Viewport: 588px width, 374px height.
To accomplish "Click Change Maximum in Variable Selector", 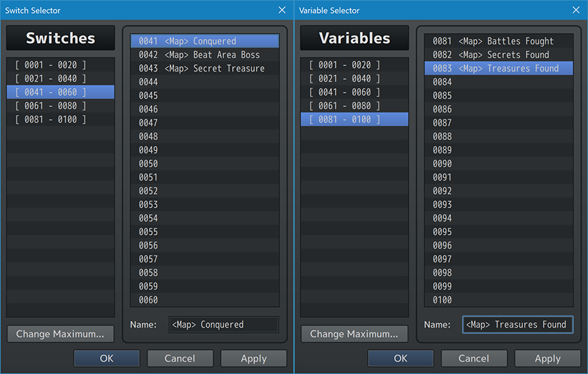I will coord(354,334).
